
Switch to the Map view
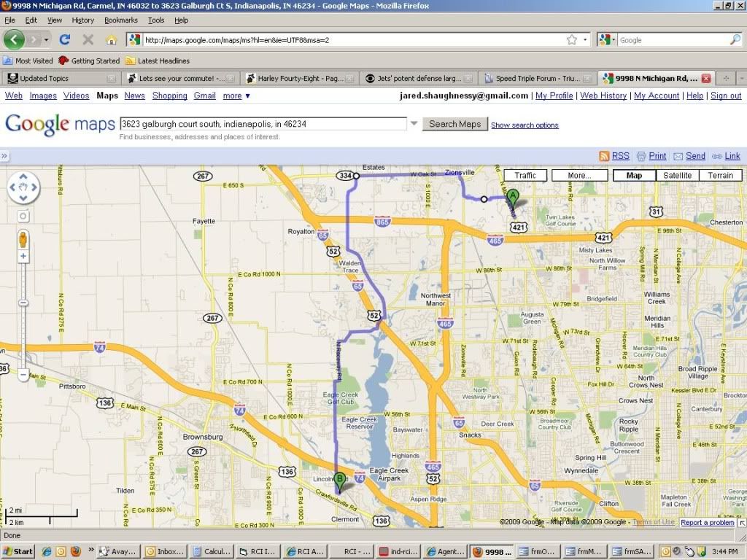(x=634, y=175)
